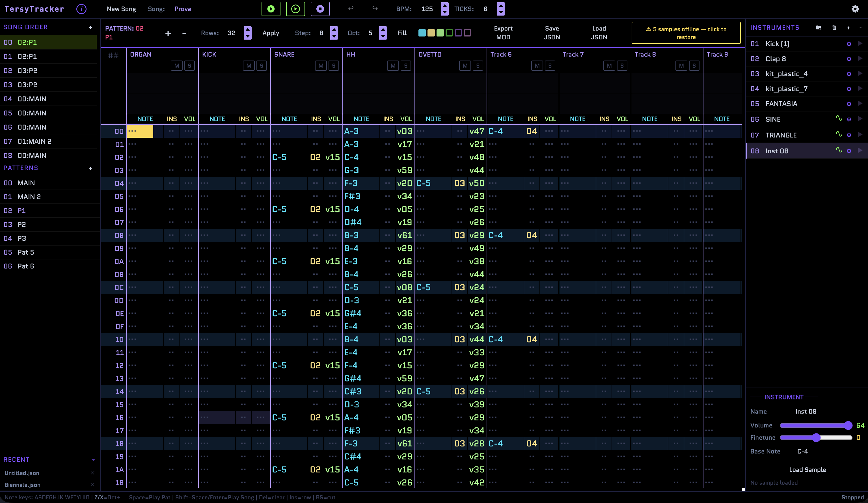868x503 pixels.
Task: Add a track with the plus button
Action: pos(168,33)
